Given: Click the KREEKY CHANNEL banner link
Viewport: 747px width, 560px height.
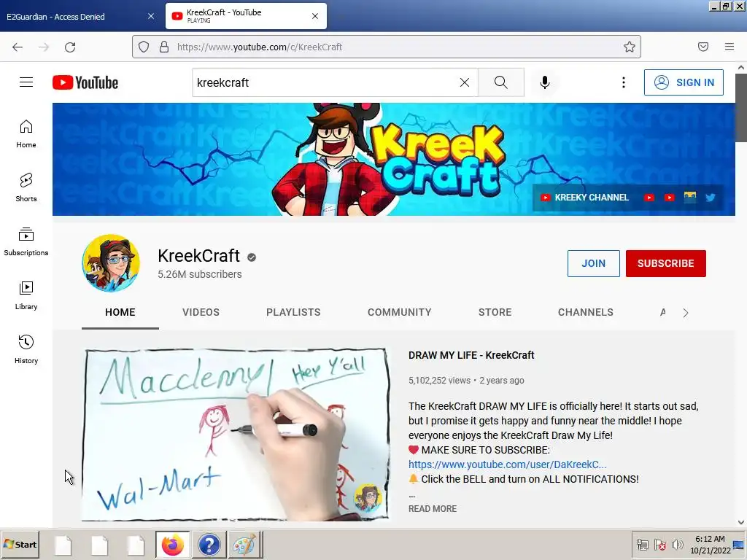Looking at the screenshot, I should [x=584, y=198].
